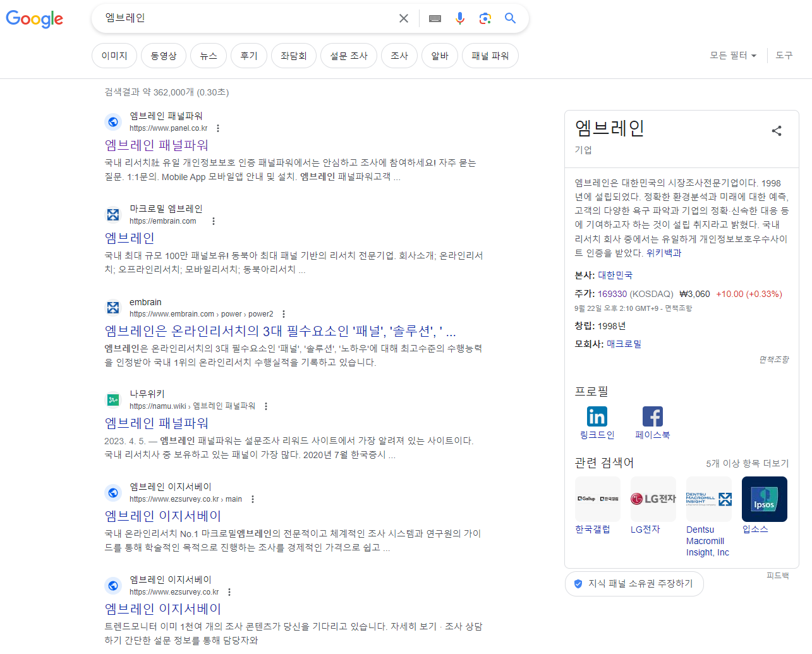Image resolution: width=812 pixels, height=654 pixels.
Task: Click inside the search input field
Action: (246, 18)
